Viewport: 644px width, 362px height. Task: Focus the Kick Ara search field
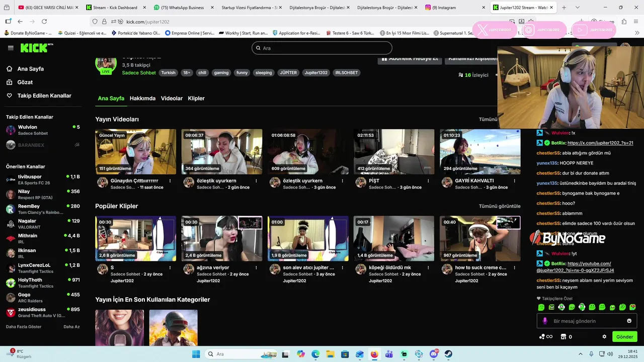click(322, 48)
